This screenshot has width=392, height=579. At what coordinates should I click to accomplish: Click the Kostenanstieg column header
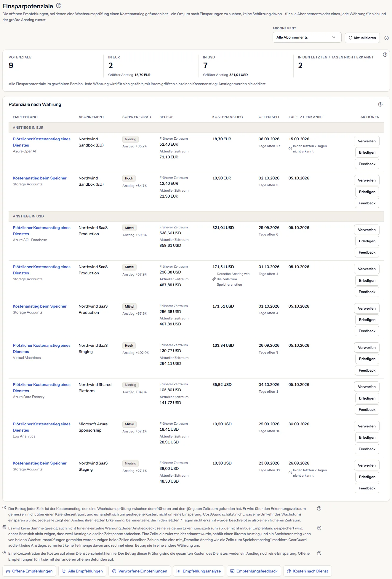pyautogui.click(x=228, y=117)
